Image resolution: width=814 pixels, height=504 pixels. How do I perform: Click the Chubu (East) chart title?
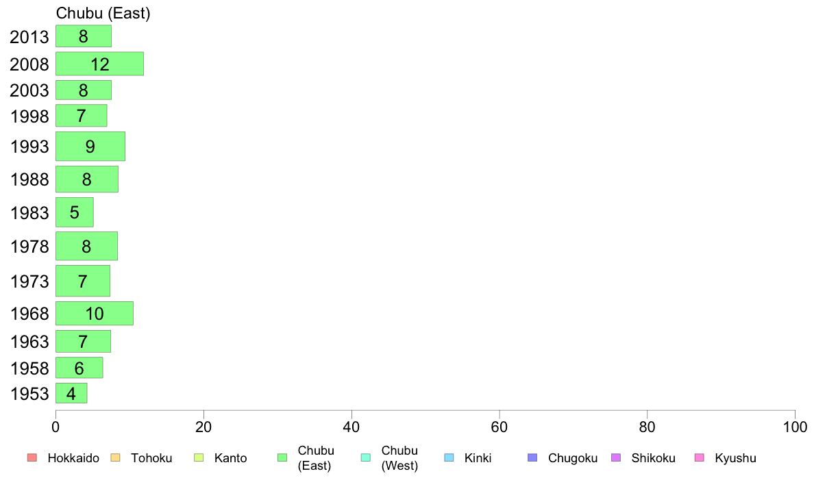[x=103, y=13]
